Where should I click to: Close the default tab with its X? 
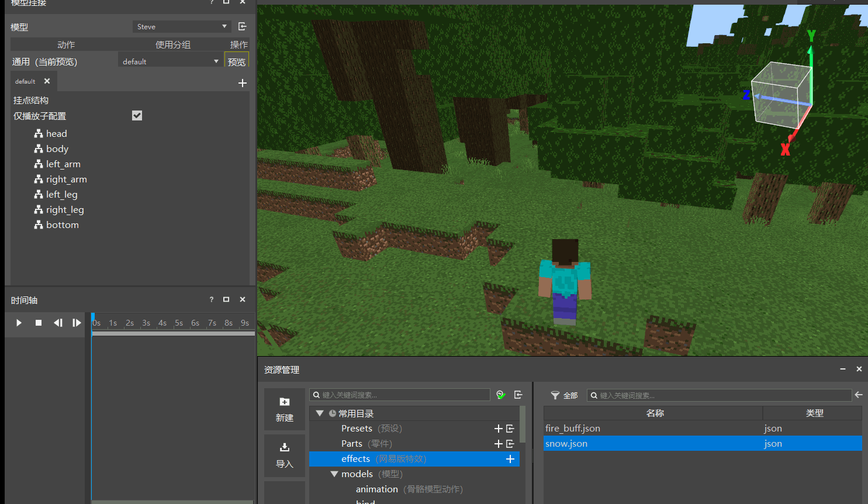click(x=47, y=81)
